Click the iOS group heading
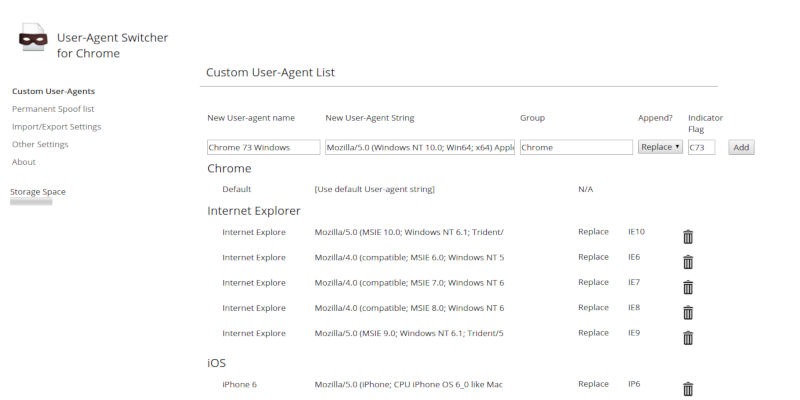This screenshot has height=400, width=800. pos(216,363)
